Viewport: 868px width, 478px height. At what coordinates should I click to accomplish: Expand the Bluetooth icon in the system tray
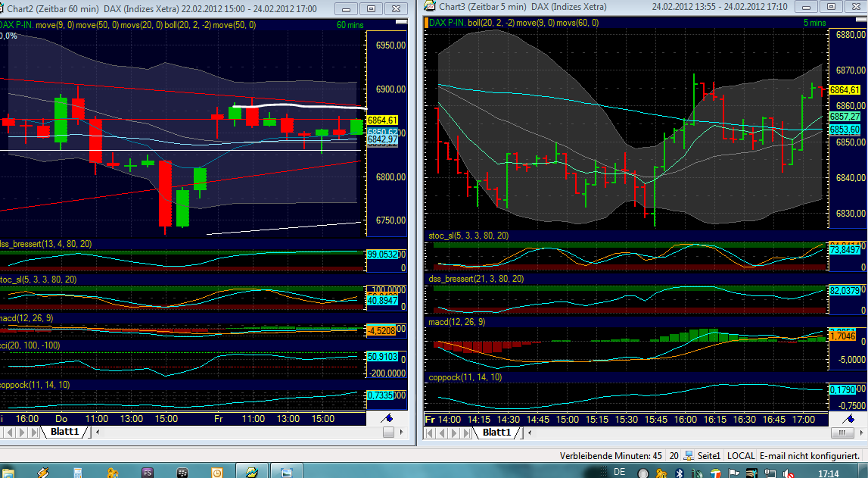(x=679, y=472)
